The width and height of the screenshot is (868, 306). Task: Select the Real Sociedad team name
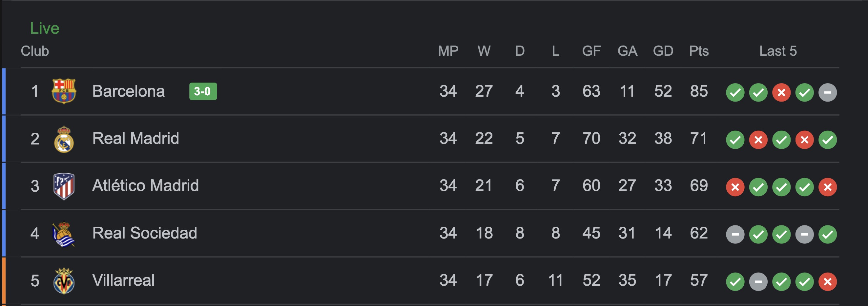pyautogui.click(x=145, y=233)
